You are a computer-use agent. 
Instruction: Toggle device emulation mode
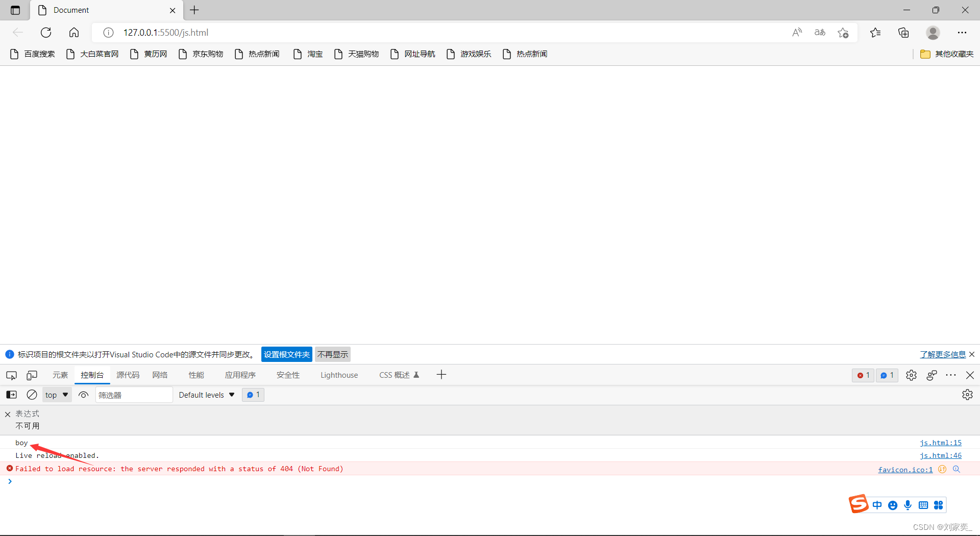click(x=32, y=375)
